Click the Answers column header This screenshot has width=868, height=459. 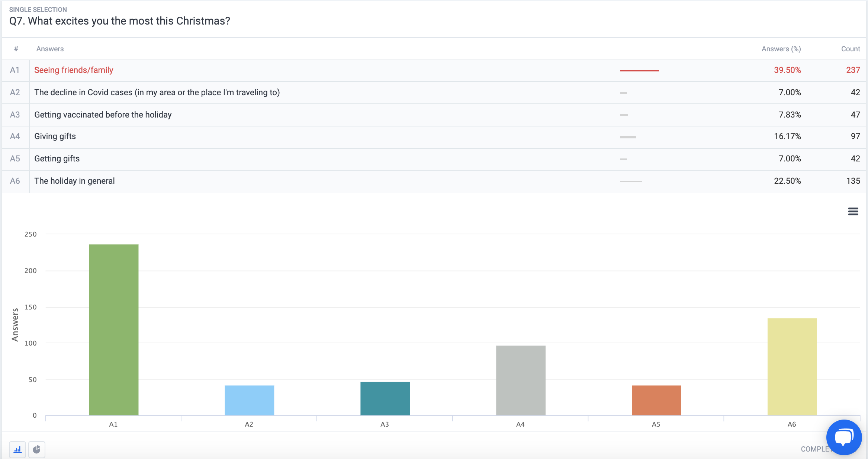click(50, 49)
